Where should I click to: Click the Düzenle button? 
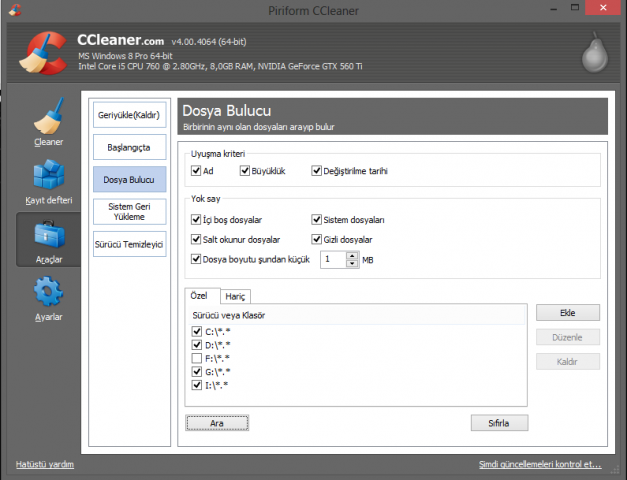(568, 337)
